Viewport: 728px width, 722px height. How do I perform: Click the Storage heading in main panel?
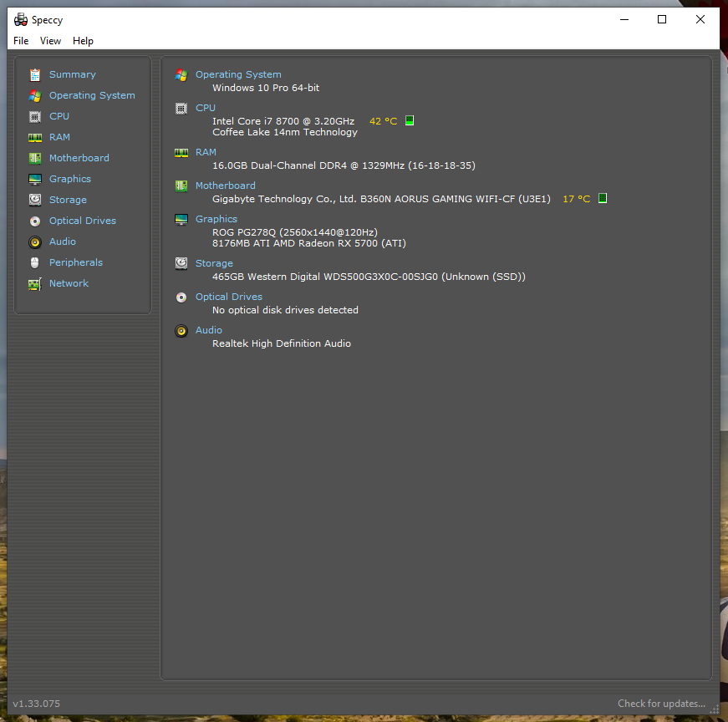(214, 263)
